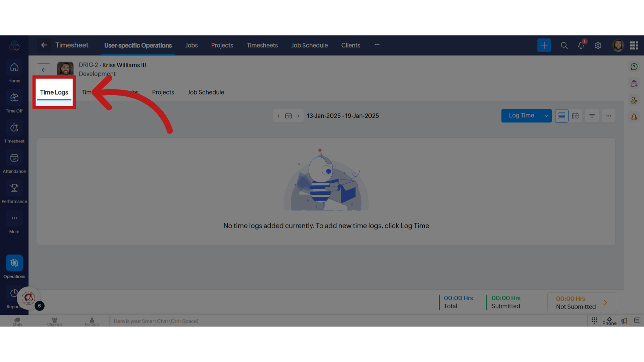Viewport: 644px width, 362px height.
Task: Expand the user profile dropdown top-right
Action: click(x=618, y=45)
